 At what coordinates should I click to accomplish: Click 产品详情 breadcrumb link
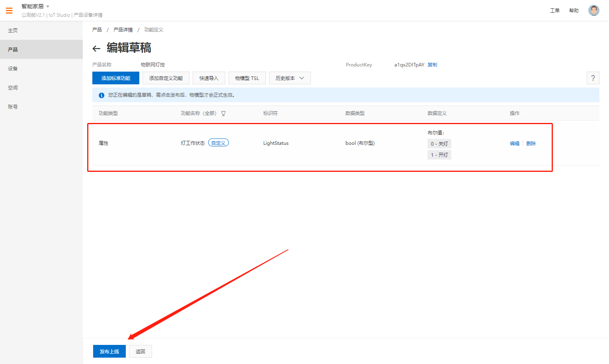click(x=123, y=30)
